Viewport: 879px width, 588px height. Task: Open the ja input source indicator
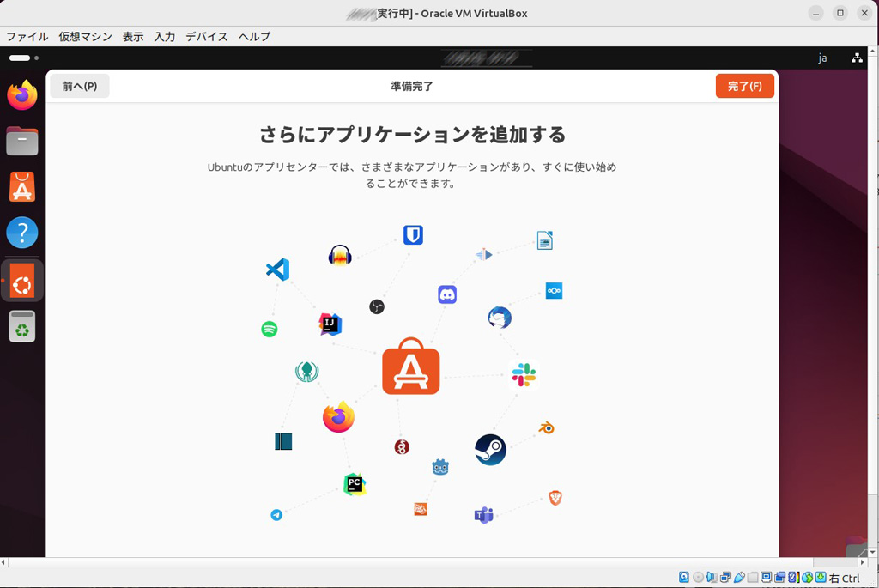(x=822, y=58)
